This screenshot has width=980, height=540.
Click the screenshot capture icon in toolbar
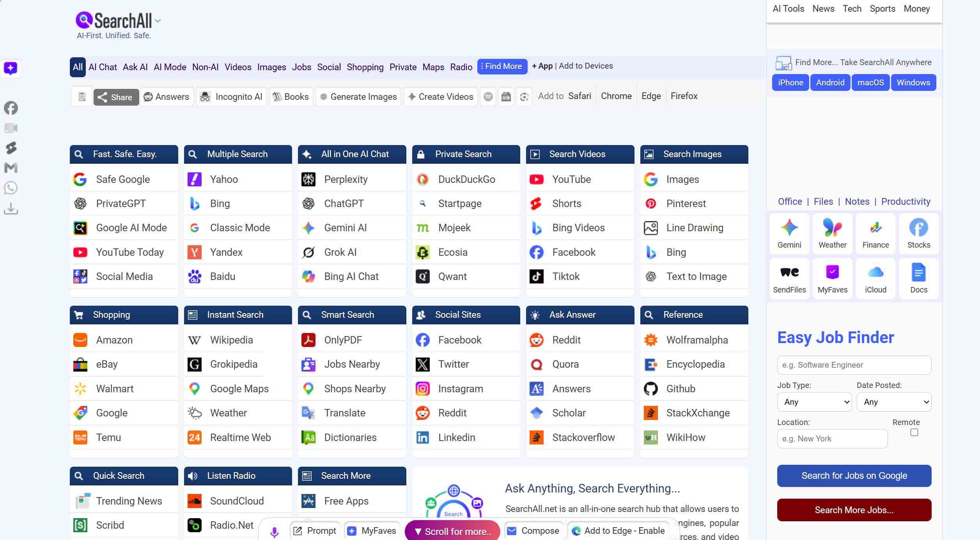pos(524,97)
